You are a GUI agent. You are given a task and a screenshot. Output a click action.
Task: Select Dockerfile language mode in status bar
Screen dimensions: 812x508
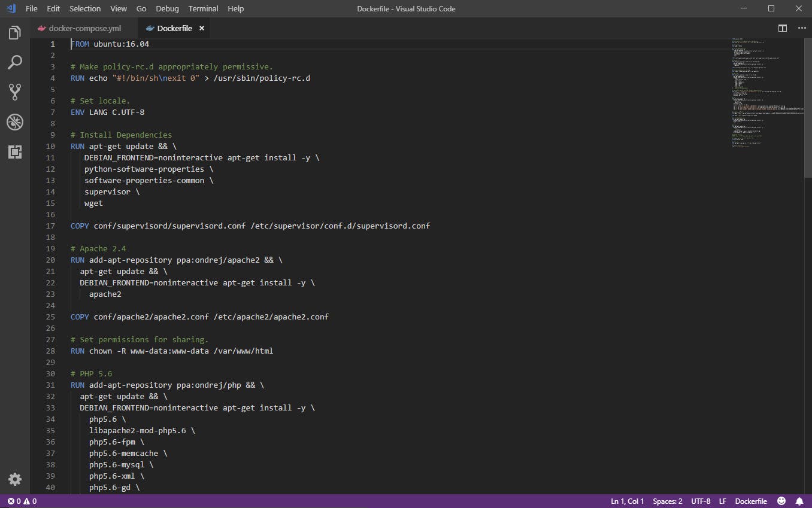tap(751, 501)
